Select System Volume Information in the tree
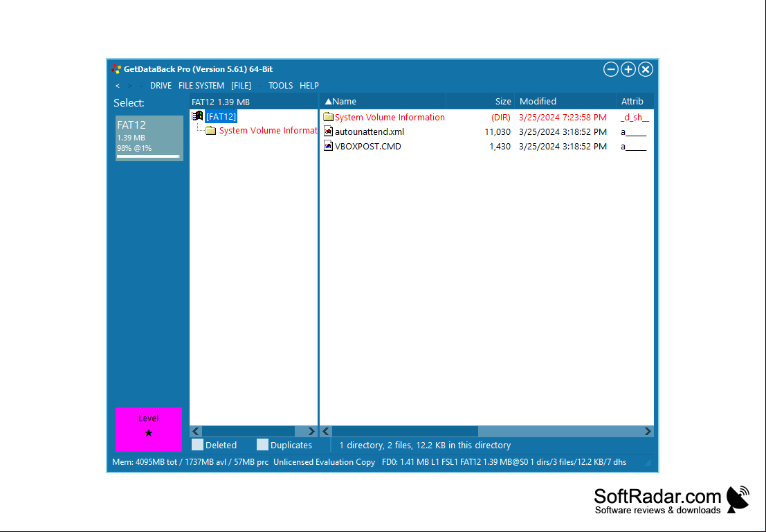The image size is (766, 532). pos(268,131)
